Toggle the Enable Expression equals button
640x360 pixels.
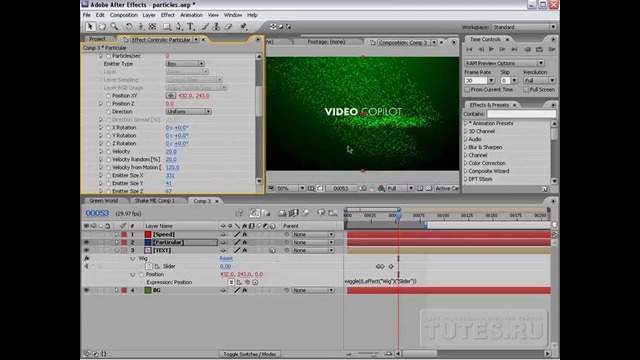click(231, 282)
